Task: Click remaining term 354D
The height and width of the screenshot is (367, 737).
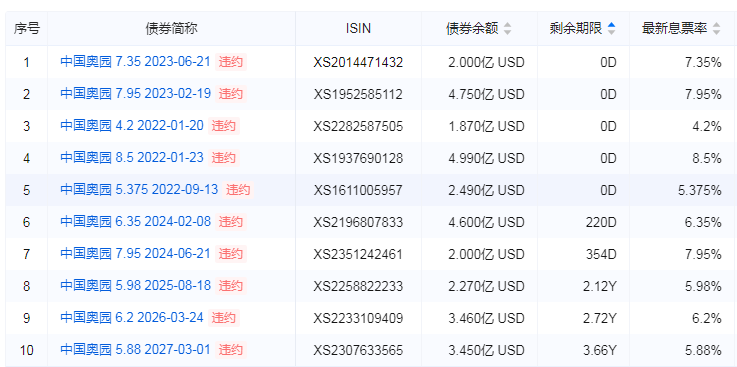Action: pos(601,254)
